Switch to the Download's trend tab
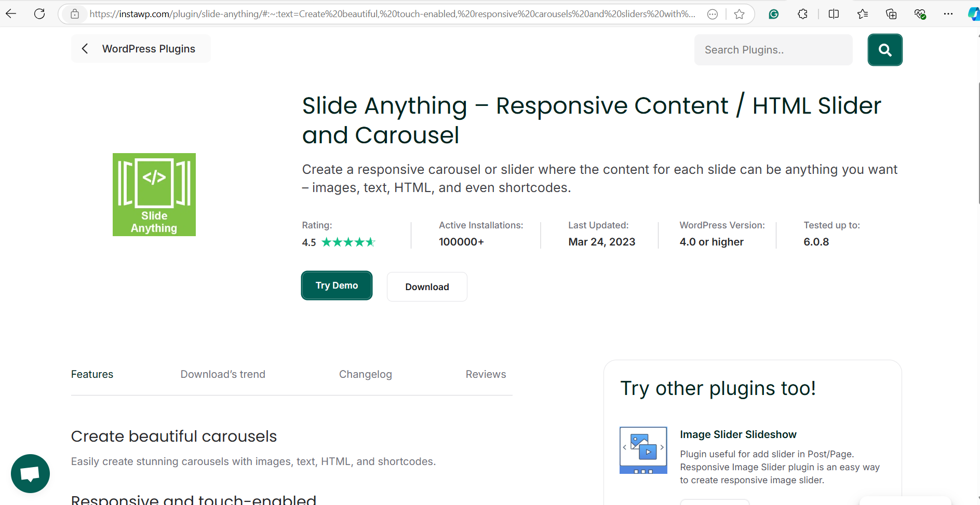Image resolution: width=980 pixels, height=505 pixels. point(223,374)
